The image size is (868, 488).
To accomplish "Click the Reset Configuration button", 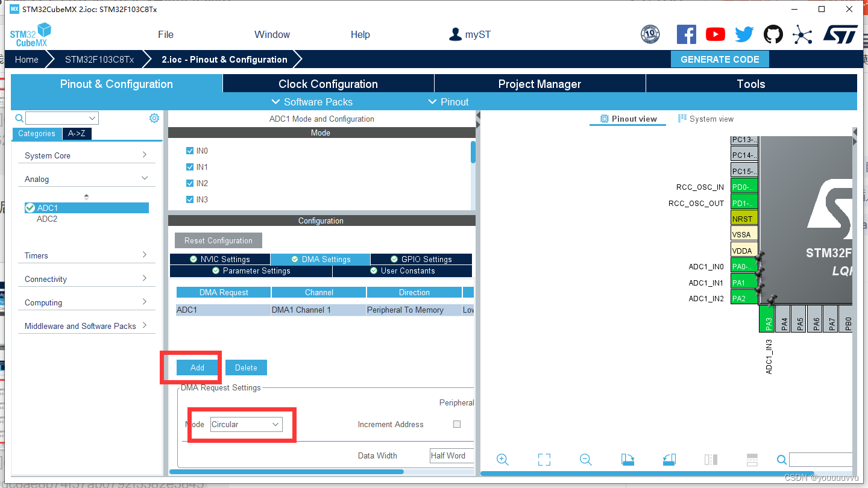I will [218, 240].
